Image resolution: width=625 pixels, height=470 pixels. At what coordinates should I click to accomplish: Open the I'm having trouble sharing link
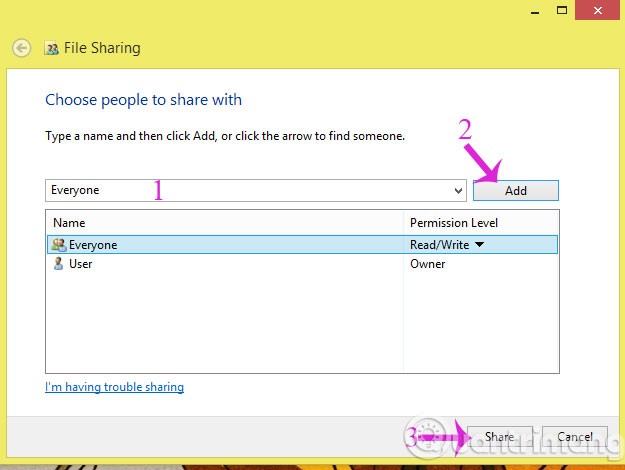(114, 387)
